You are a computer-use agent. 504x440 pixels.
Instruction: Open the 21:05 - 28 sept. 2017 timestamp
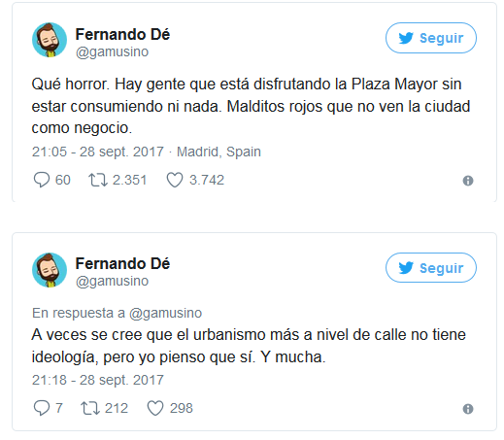pos(98,152)
